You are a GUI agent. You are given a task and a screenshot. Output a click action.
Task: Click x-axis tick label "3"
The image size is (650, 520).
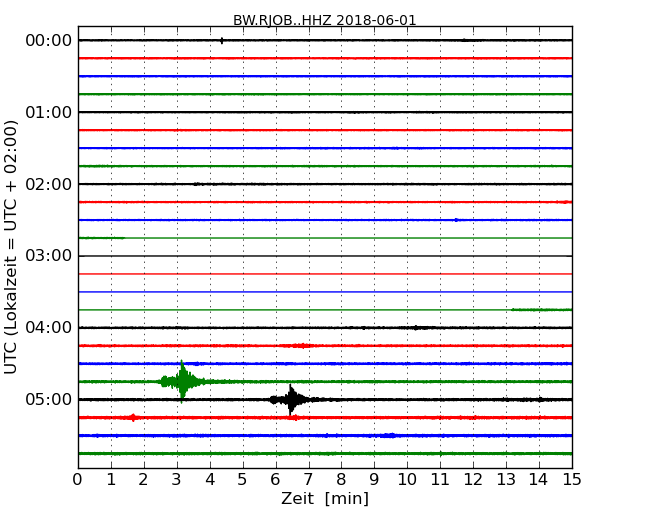click(177, 479)
